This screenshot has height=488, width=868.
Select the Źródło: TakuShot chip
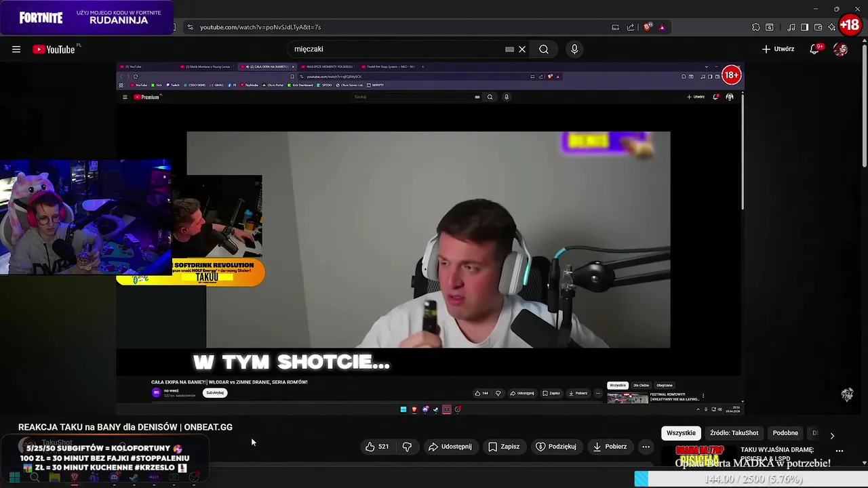click(x=734, y=433)
